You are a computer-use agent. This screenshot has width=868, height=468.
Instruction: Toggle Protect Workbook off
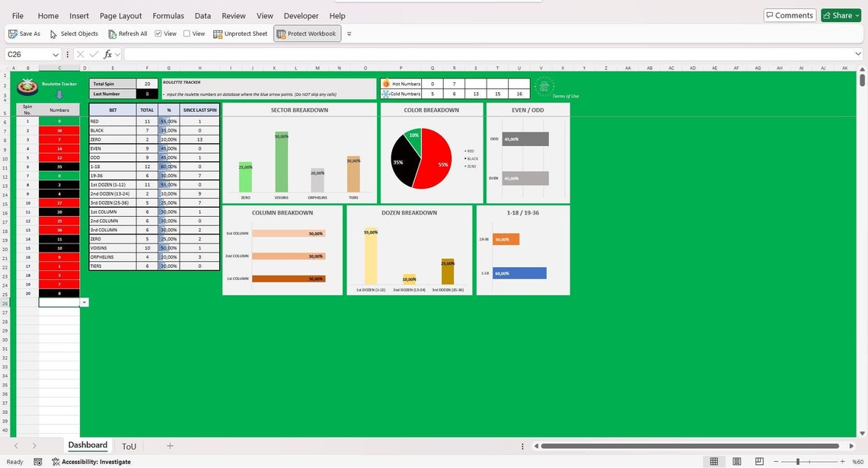coord(307,33)
